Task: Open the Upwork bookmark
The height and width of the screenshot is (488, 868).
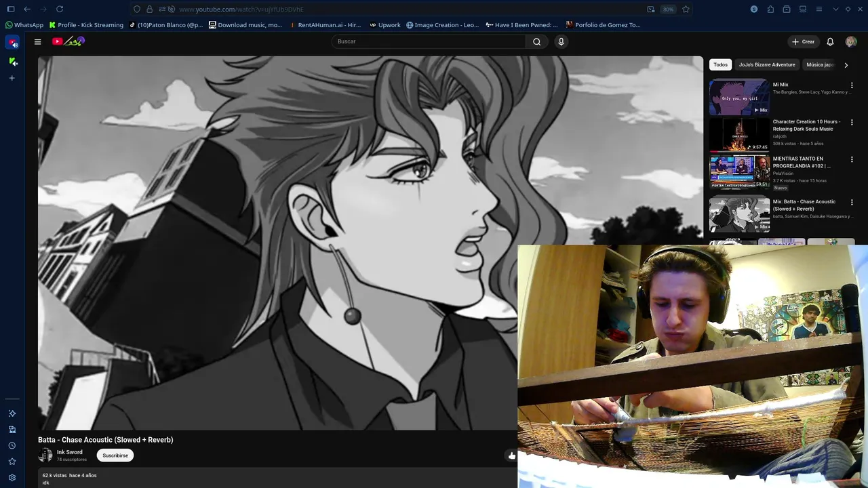Action: pyautogui.click(x=385, y=25)
